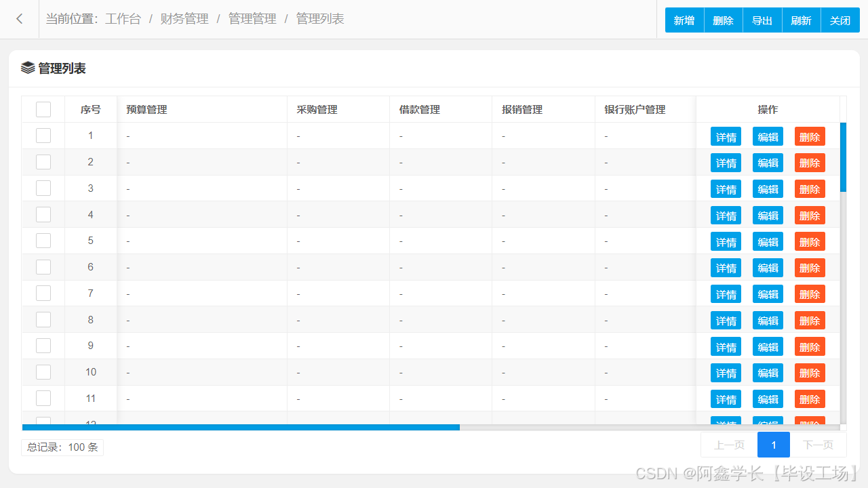Click 编辑 for row 9
The width and height of the screenshot is (868, 488).
pyautogui.click(x=768, y=346)
